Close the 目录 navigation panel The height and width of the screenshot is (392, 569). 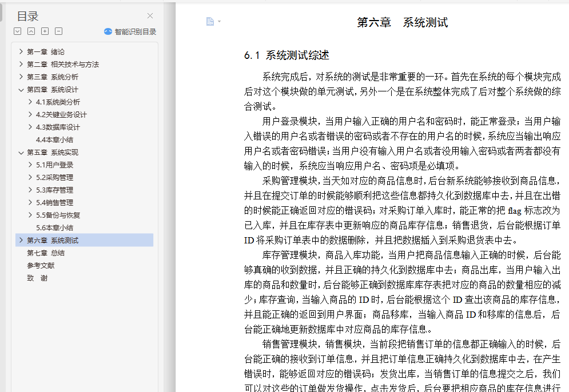[150, 16]
